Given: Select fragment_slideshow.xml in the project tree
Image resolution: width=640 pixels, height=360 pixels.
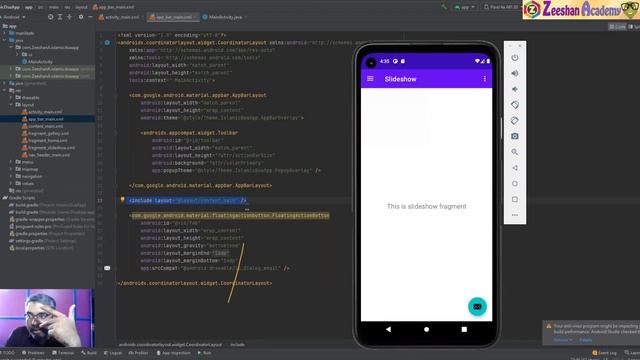Looking at the screenshot, I should pos(48,148).
